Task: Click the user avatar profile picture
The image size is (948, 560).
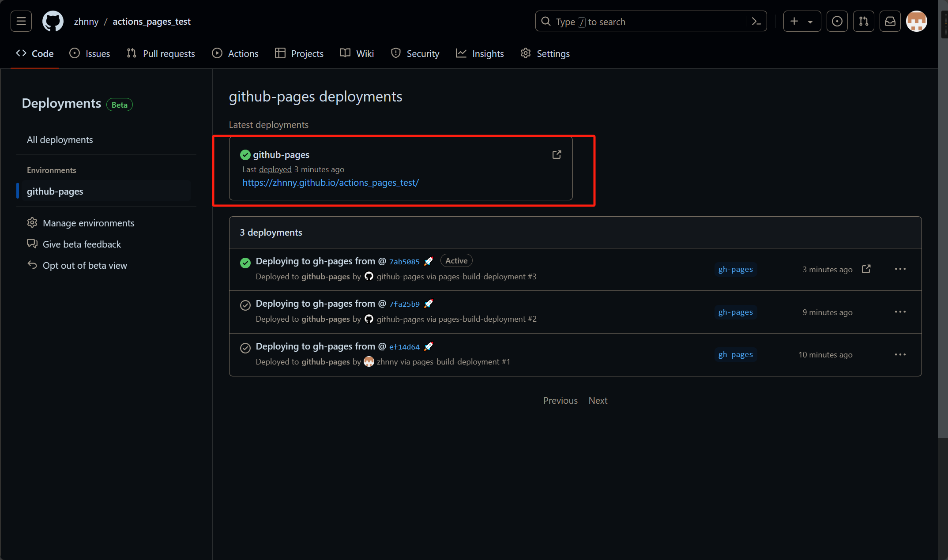Action: pyautogui.click(x=916, y=21)
